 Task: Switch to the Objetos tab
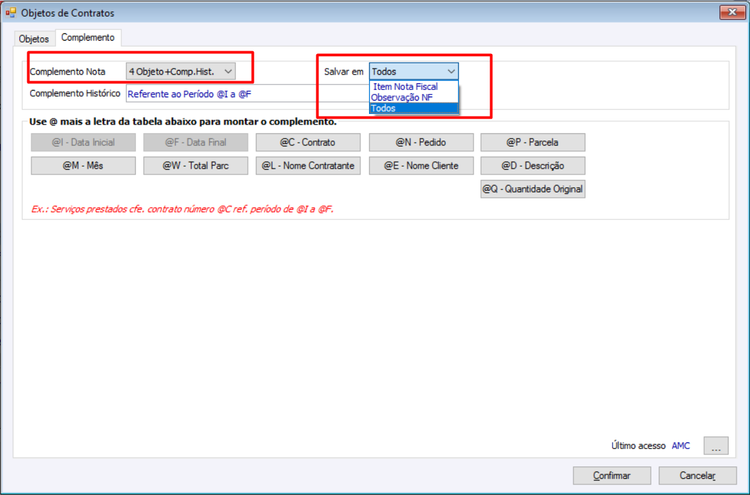pos(33,39)
